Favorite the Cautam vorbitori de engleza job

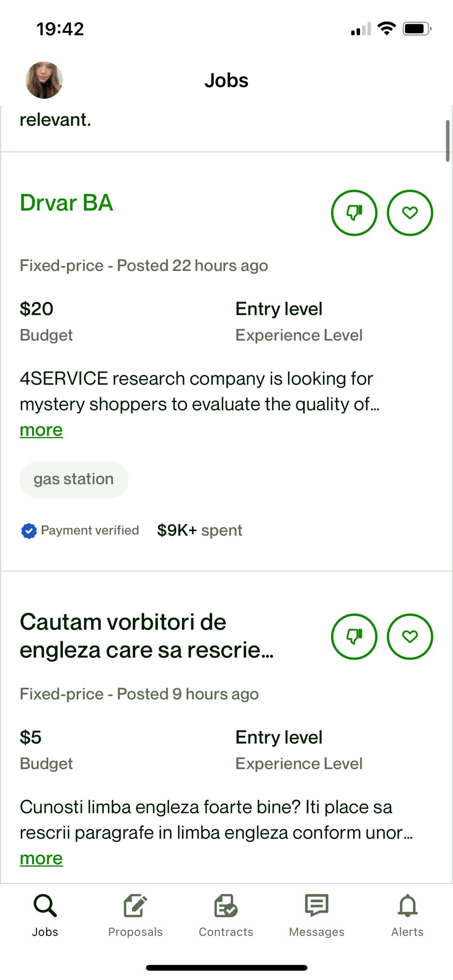point(410,637)
